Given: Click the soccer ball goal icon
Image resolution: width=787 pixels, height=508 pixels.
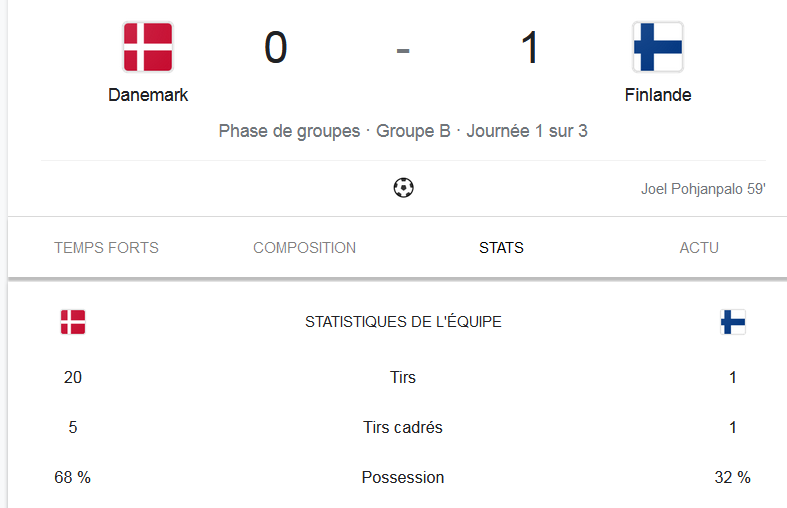Looking at the screenshot, I should (404, 188).
